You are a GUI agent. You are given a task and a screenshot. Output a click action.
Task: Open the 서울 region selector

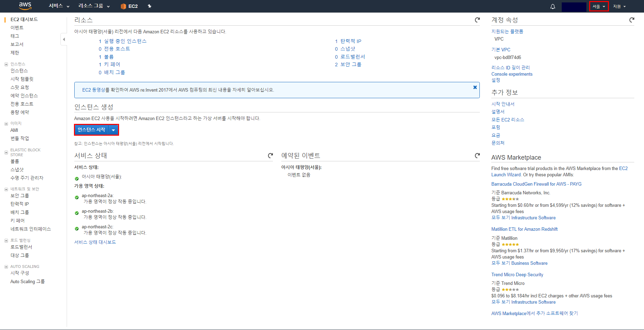coord(599,6)
